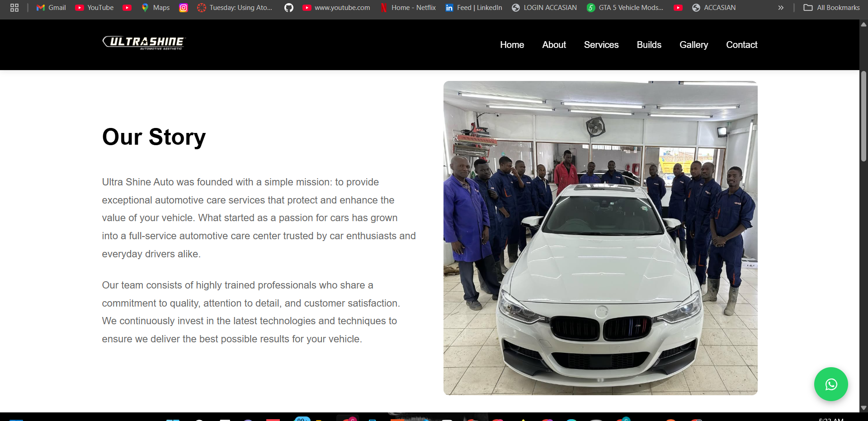
Task: Open the Home - Netflix bookmark
Action: pyautogui.click(x=408, y=8)
